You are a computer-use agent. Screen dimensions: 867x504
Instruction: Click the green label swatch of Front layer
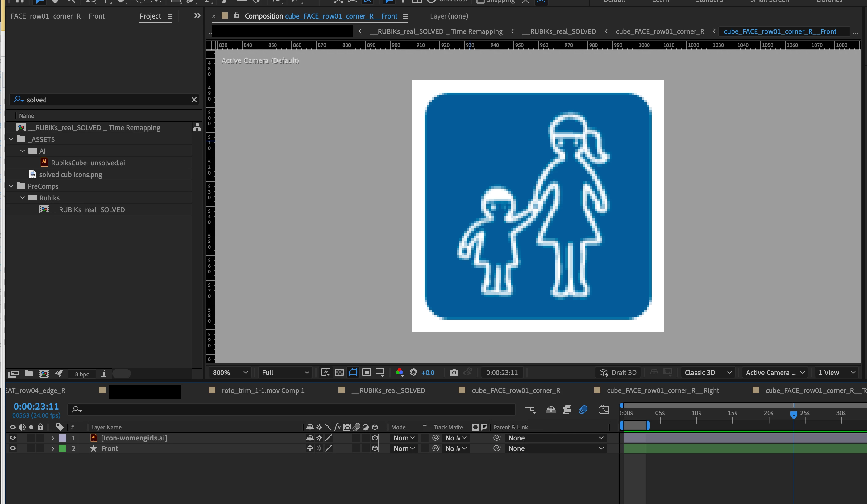[62, 448]
